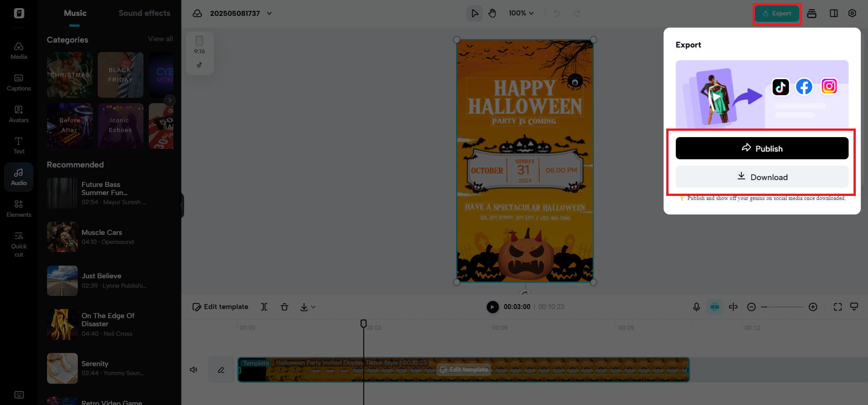Open the Avatars panel
This screenshot has width=868, height=405.
pyautogui.click(x=19, y=114)
